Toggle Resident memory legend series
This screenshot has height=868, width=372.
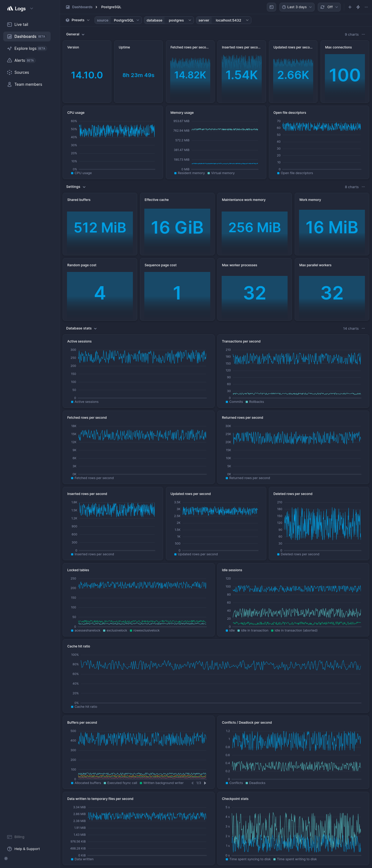189,173
